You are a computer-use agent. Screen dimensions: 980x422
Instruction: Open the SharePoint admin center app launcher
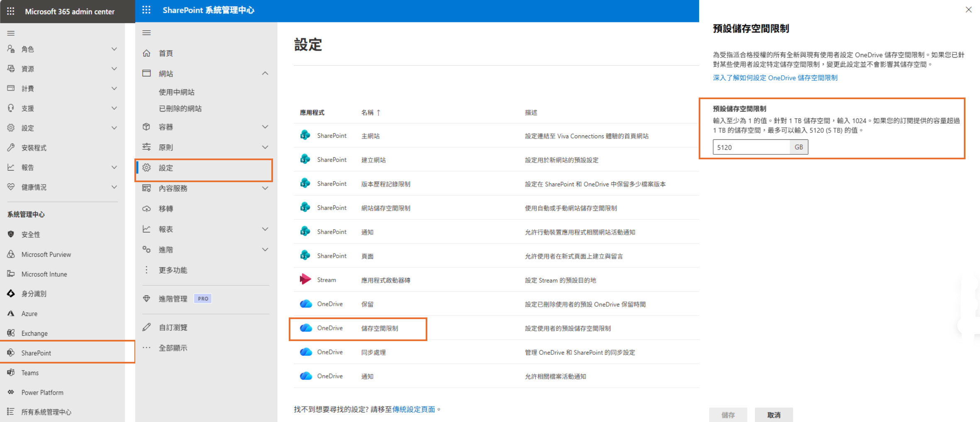146,10
